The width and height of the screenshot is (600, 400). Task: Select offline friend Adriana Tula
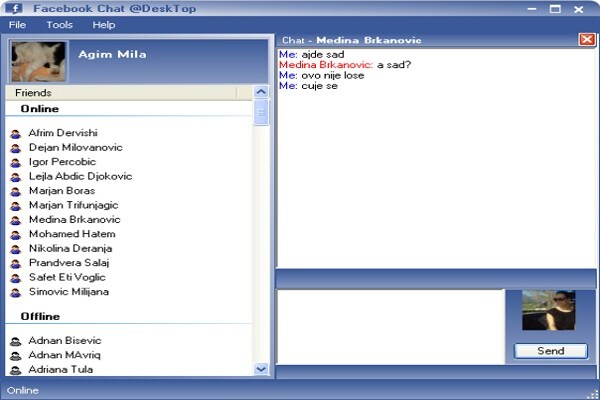click(x=60, y=369)
